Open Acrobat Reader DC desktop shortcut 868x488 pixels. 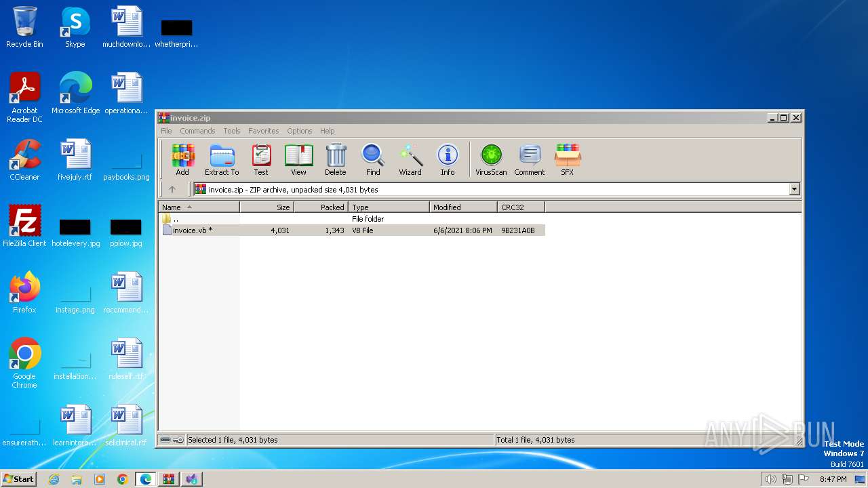24,98
